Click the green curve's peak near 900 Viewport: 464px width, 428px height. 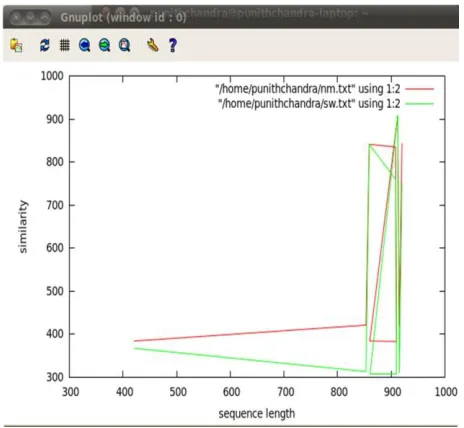(x=397, y=116)
